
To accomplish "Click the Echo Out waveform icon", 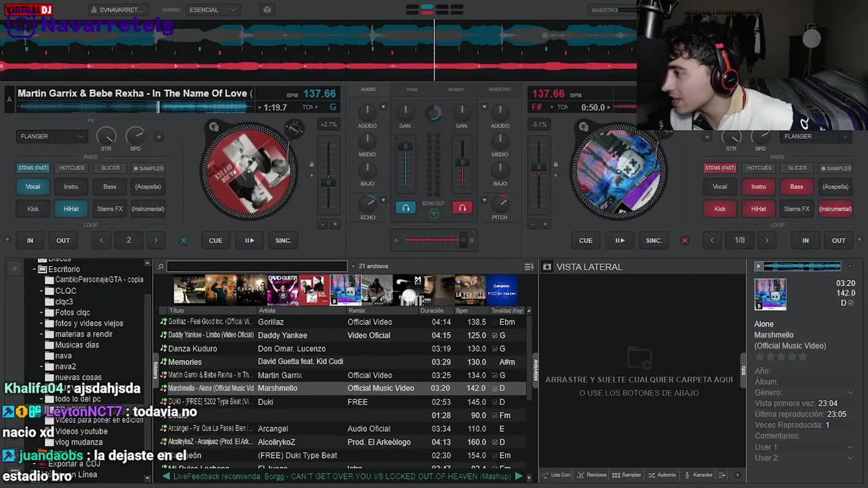I will click(434, 213).
